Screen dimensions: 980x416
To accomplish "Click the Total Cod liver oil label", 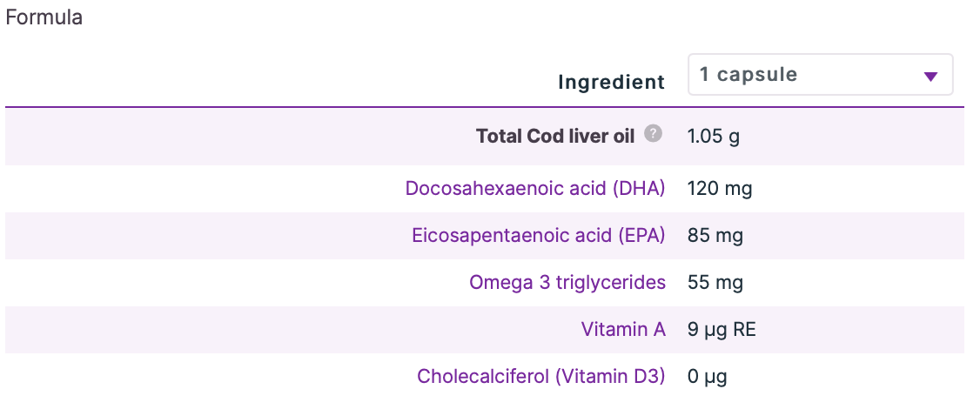I will [x=555, y=136].
